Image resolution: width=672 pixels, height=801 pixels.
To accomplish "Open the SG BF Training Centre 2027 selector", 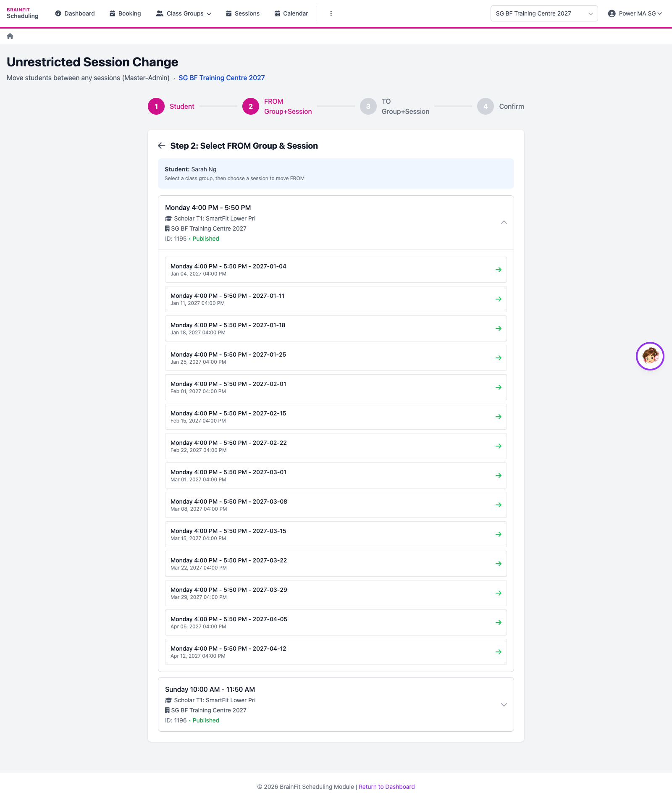I will point(544,13).
